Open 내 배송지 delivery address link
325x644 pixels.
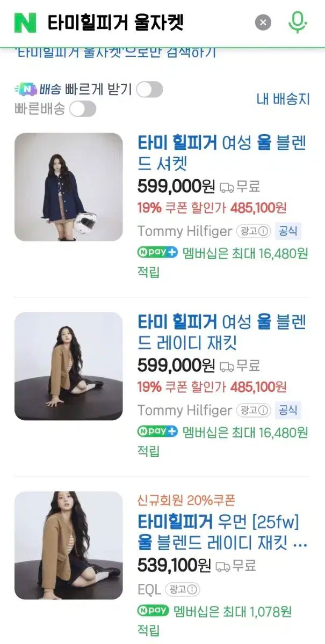tap(283, 99)
